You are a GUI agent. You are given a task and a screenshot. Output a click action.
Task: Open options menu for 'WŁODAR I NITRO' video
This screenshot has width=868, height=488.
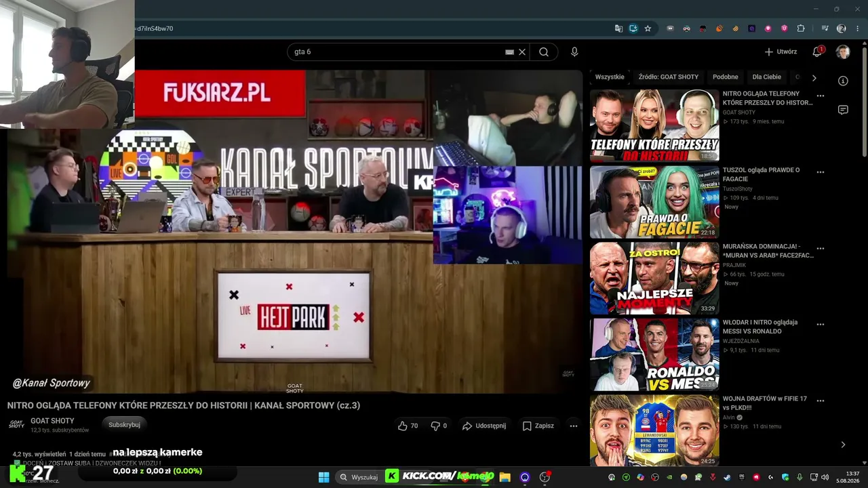[821, 324]
